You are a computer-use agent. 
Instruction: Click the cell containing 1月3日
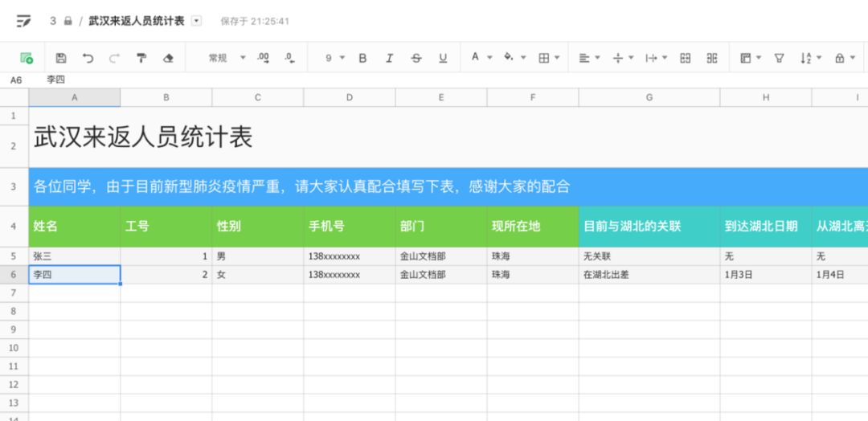pos(766,275)
